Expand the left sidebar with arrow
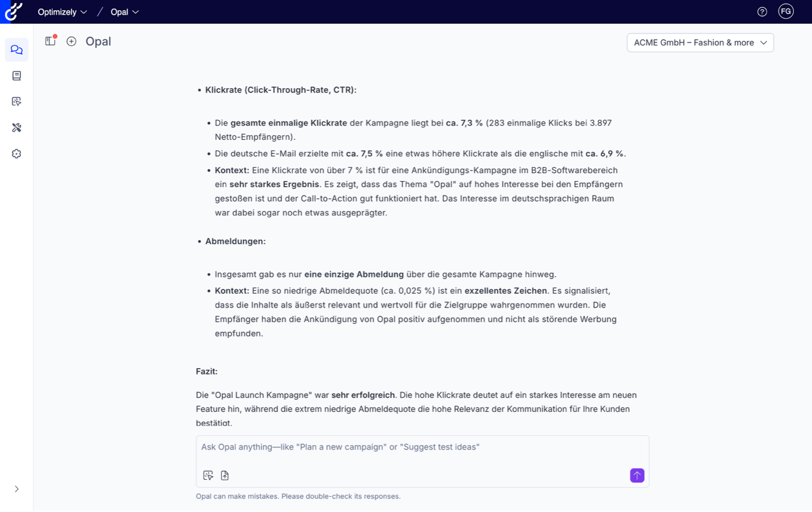 16,489
